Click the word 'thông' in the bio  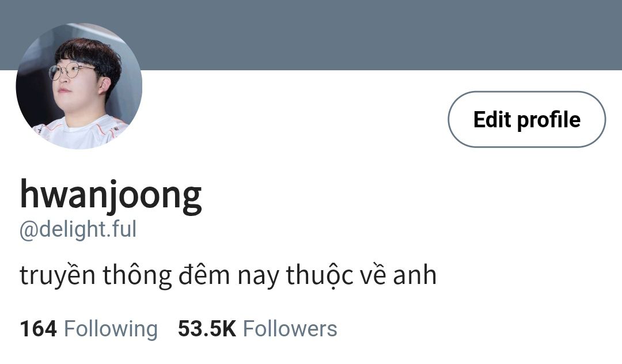137,275
